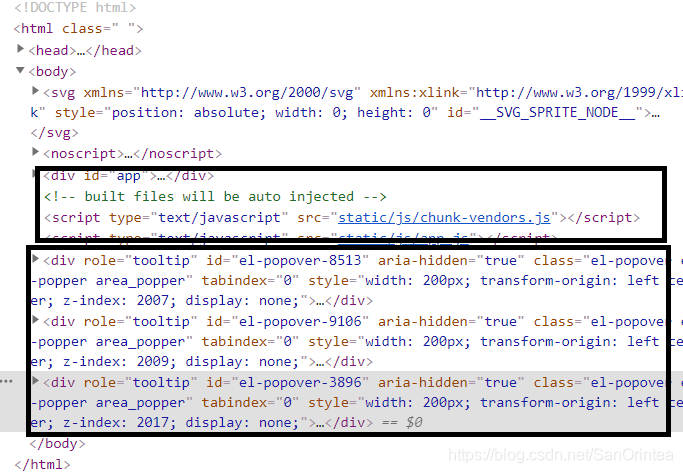This screenshot has height=473, width=683.
Task: Expand the svg element node
Action: coord(36,91)
